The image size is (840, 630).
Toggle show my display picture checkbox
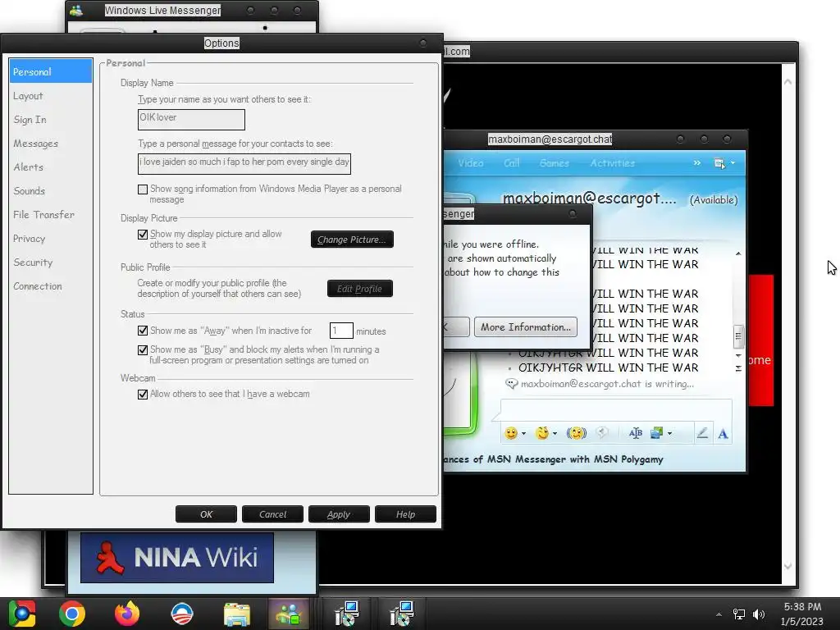tap(143, 234)
